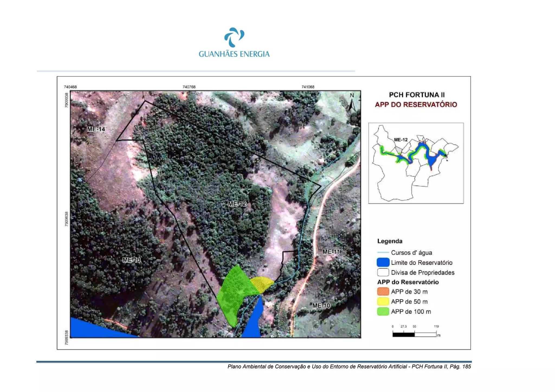Screen dimensions: 555x392
Task: Click the white Divisa de Propriedades swatch
Action: click(x=383, y=272)
